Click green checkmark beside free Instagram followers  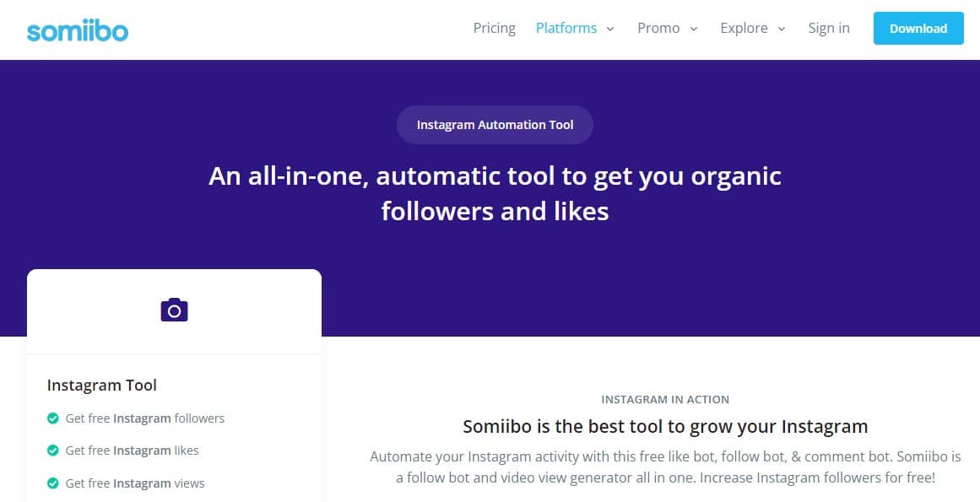pos(53,418)
